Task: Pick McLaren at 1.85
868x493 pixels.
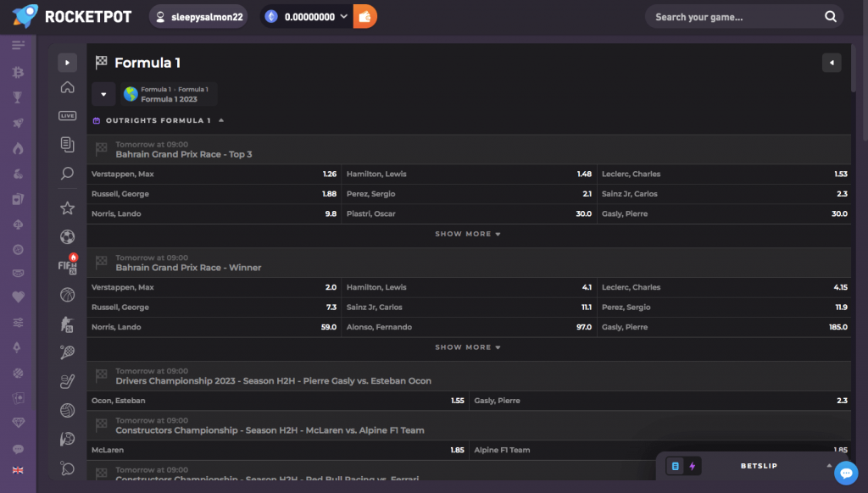Action: pyautogui.click(x=277, y=450)
